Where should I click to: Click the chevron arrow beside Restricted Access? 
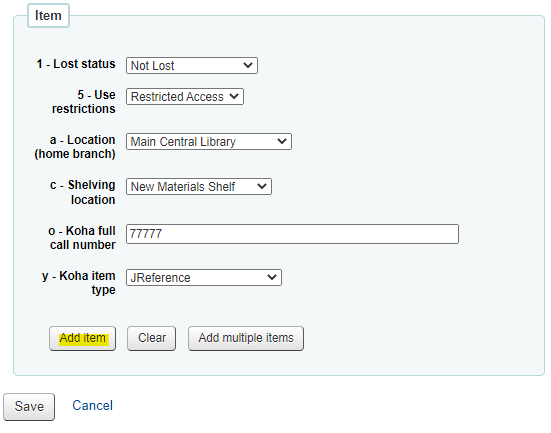[234, 96]
